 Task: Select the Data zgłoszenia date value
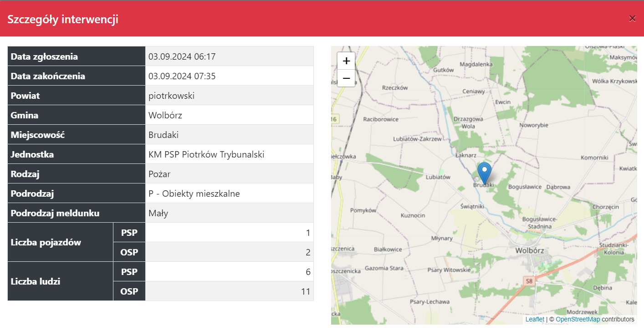pos(182,57)
